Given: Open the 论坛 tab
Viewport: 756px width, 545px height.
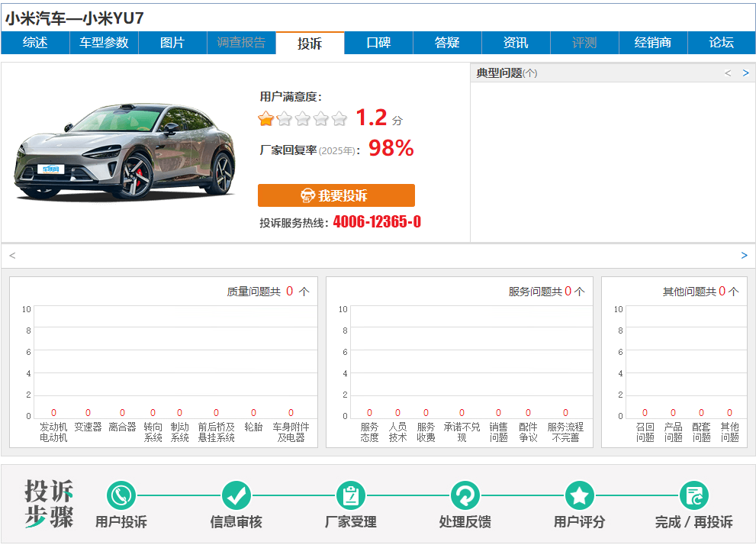Looking at the screenshot, I should (722, 43).
